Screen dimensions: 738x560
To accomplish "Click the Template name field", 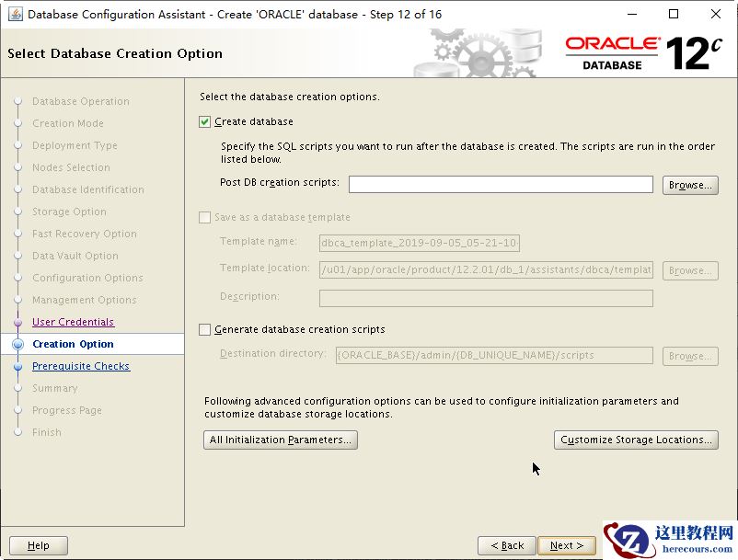I will point(420,243).
